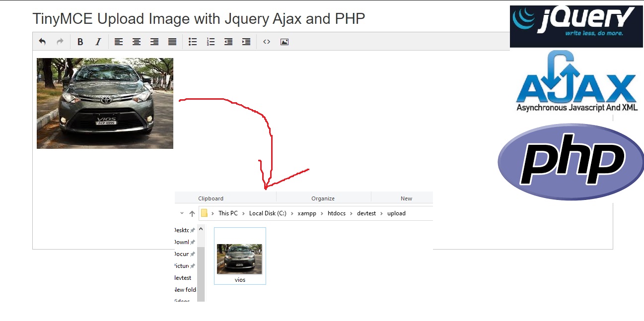Viewport: 644px width, 321px height.
Task: Open the New ribbon group
Action: click(406, 198)
